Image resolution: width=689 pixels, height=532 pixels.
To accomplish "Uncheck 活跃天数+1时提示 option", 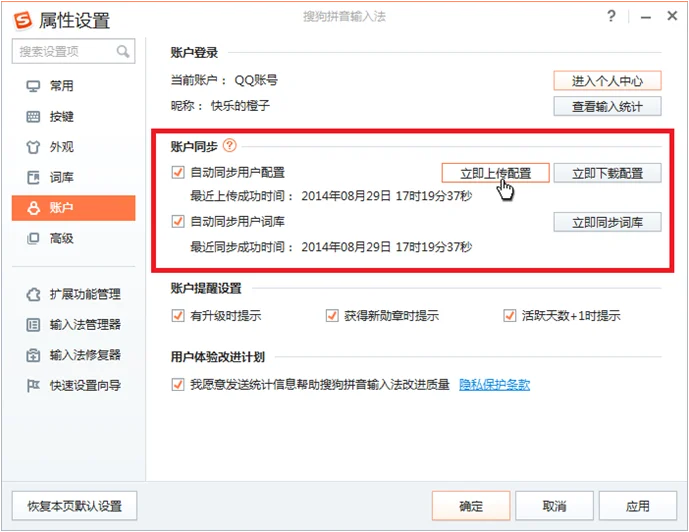I will point(510,316).
